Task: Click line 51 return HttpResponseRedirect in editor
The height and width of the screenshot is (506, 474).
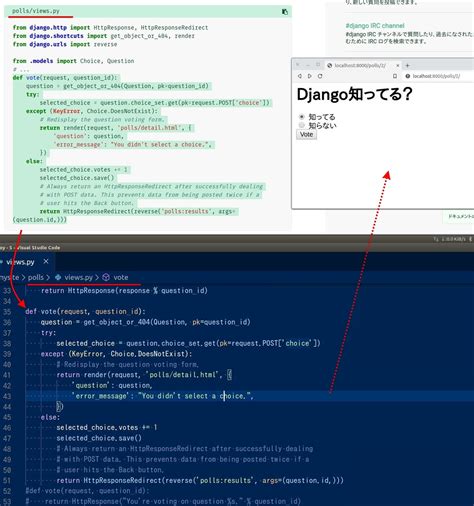Action: point(200,480)
